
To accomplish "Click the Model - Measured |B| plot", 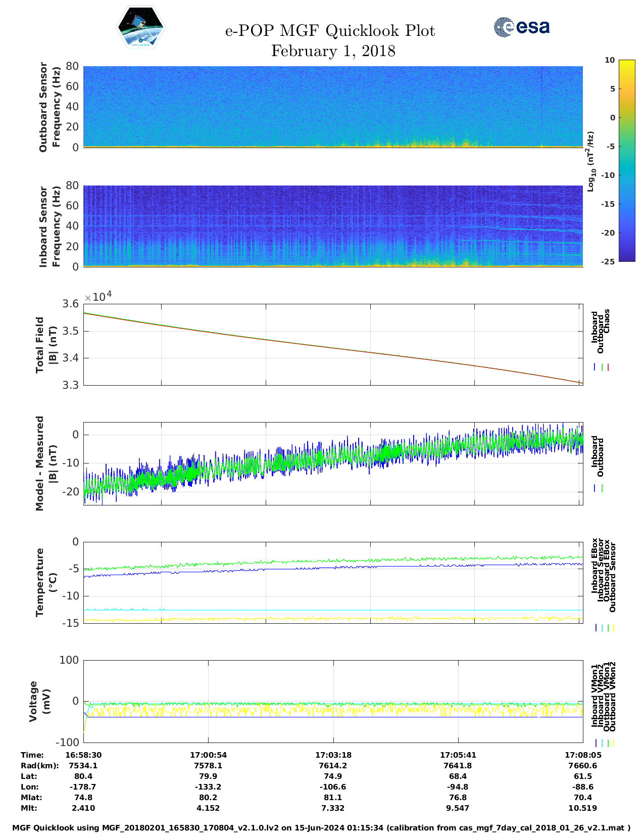I will click(x=333, y=464).
